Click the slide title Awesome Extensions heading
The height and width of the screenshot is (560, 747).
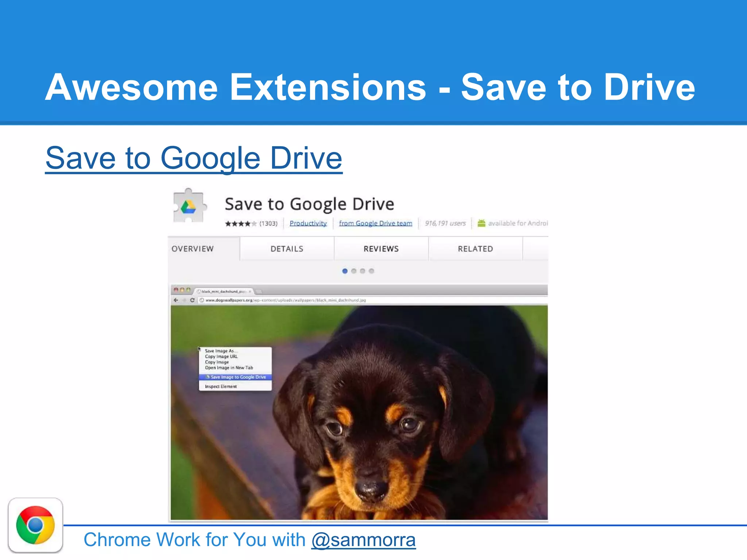pyautogui.click(x=370, y=87)
